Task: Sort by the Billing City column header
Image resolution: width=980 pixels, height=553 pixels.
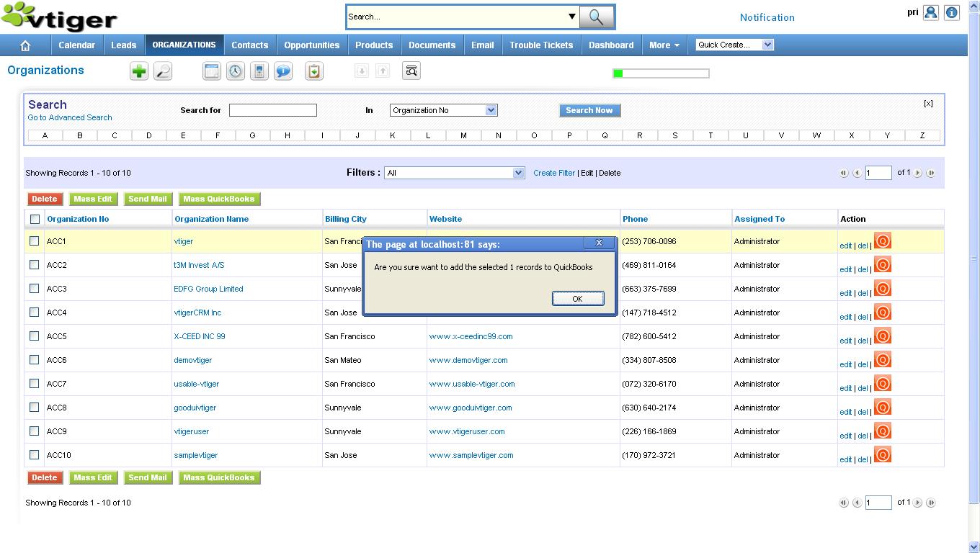Action: tap(346, 219)
